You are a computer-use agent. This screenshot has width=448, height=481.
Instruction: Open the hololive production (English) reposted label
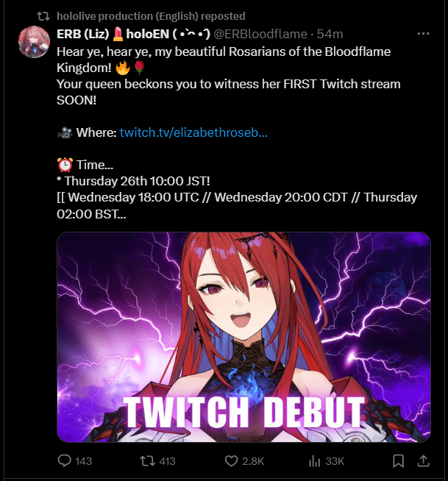pyautogui.click(x=151, y=16)
